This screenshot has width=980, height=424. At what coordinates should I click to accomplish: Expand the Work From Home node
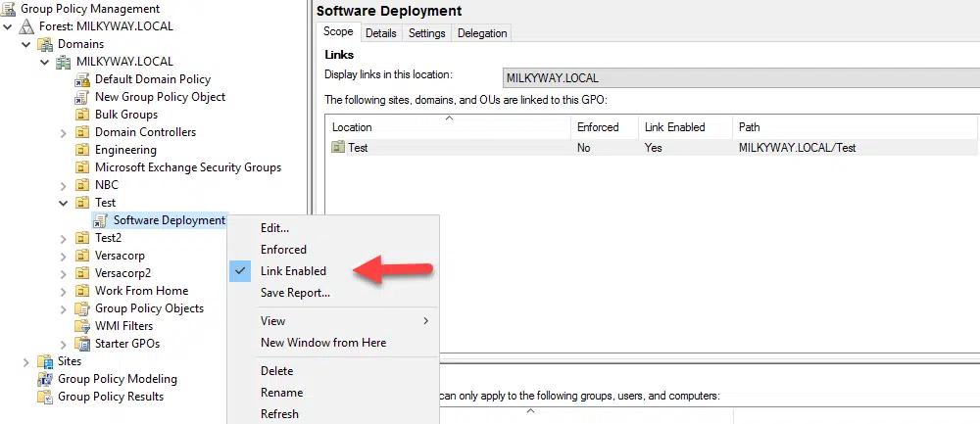(x=63, y=291)
